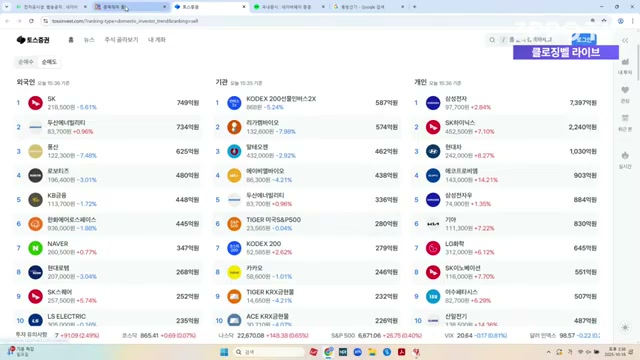Click the 리가켐바이오 logo icon

click(234, 127)
